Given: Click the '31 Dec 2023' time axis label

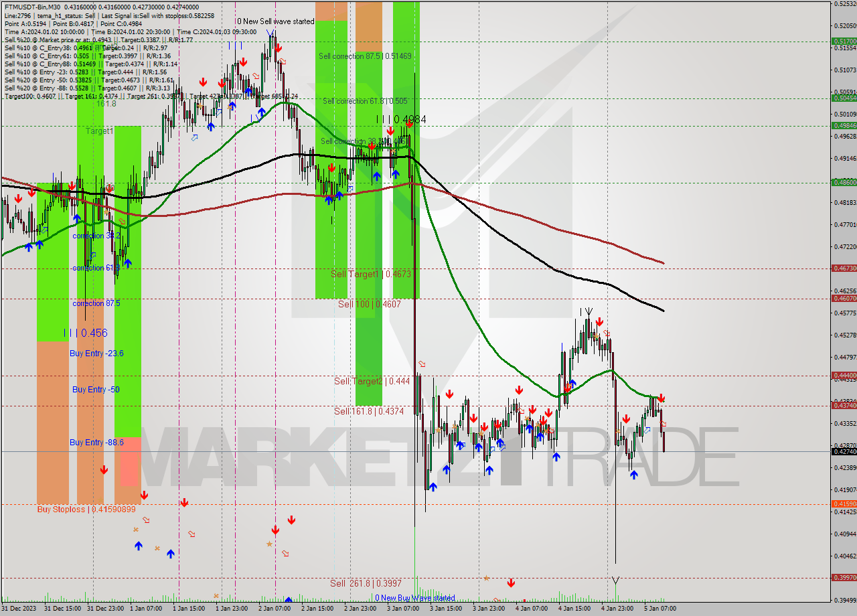Looking at the screenshot, I should [18, 609].
